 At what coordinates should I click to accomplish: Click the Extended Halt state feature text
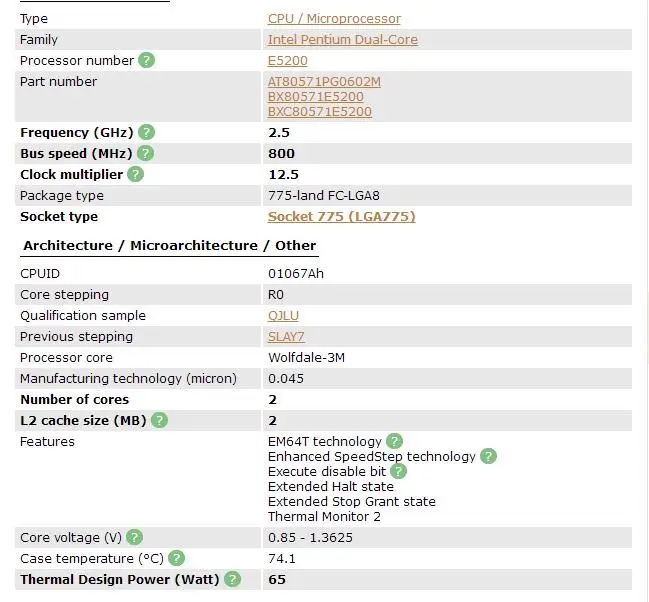(331, 486)
